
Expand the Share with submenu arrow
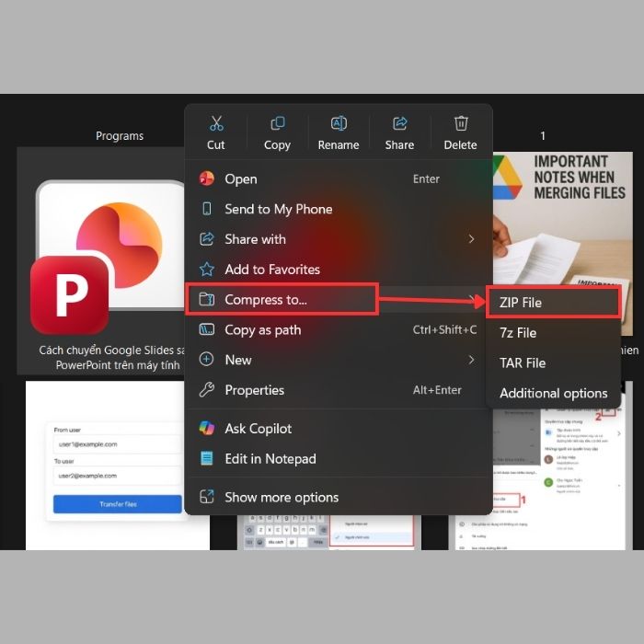(471, 239)
